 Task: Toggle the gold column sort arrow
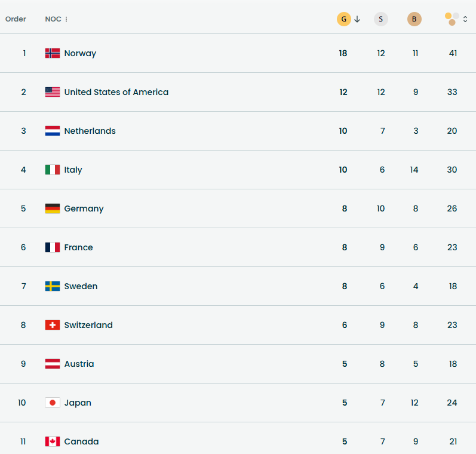tap(357, 19)
